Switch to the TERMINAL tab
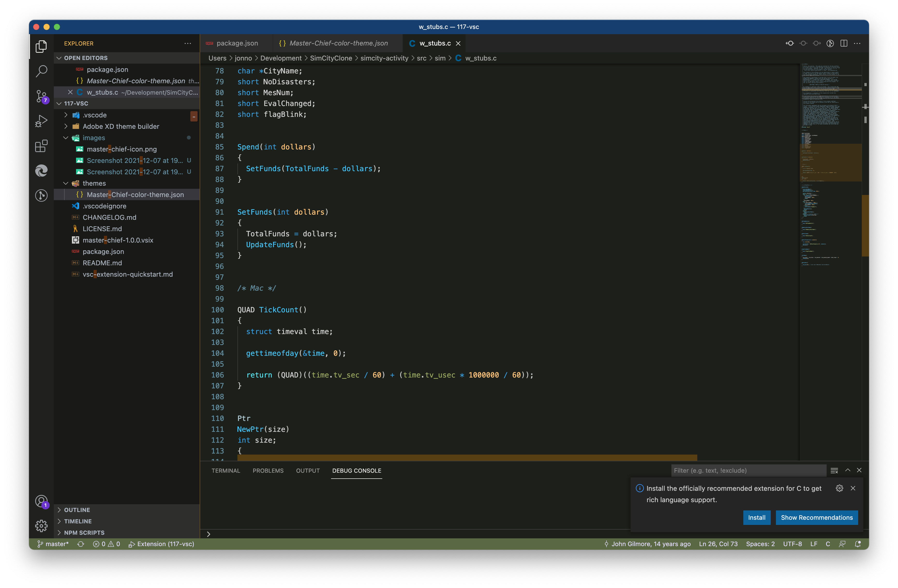The image size is (898, 588). (x=225, y=471)
